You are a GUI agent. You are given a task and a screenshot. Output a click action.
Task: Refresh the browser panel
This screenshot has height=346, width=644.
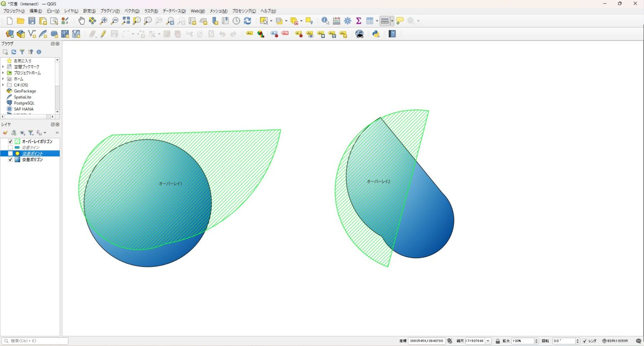click(x=13, y=52)
